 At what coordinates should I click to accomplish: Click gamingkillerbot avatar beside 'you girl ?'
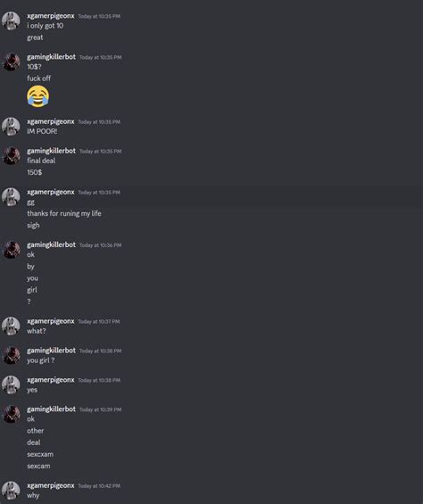coord(11,355)
